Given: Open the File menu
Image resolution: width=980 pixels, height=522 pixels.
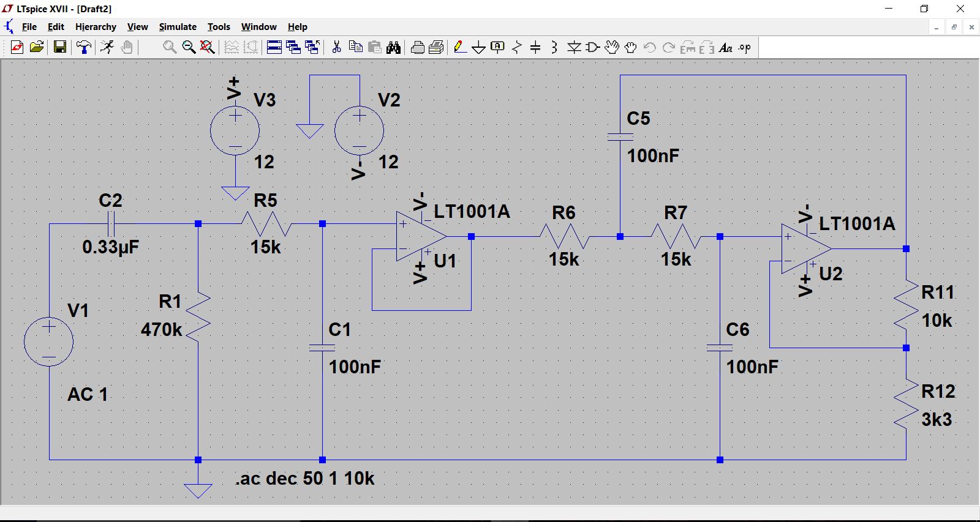Looking at the screenshot, I should pyautogui.click(x=29, y=27).
